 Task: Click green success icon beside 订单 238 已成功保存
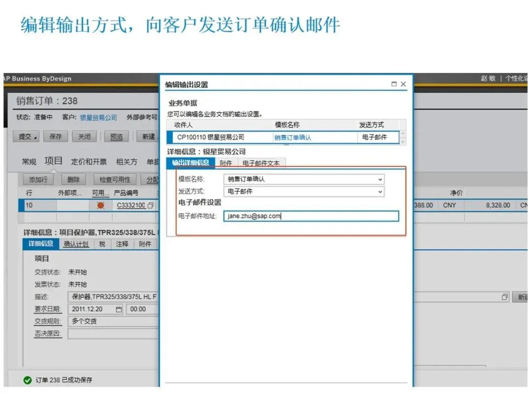pyautogui.click(x=28, y=380)
